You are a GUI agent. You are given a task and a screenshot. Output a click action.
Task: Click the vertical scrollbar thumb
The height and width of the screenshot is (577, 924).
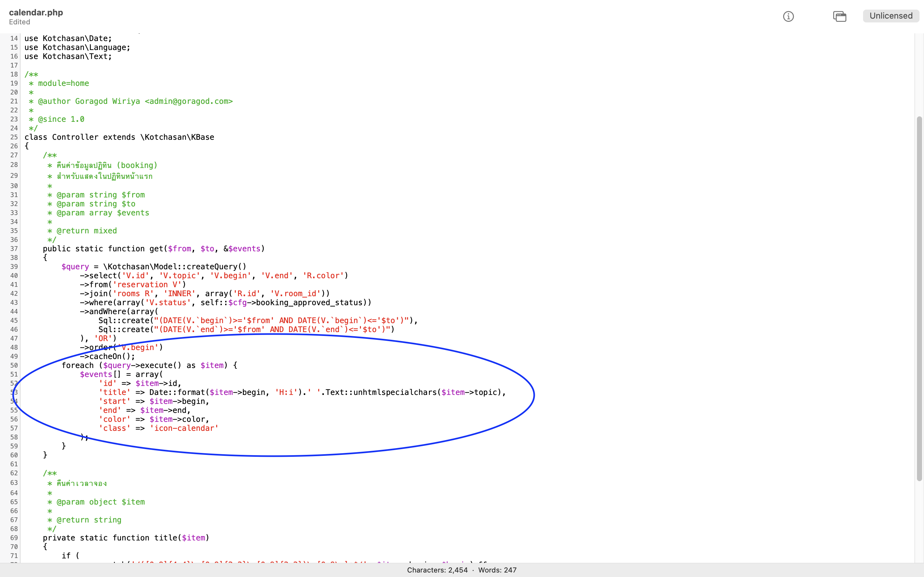919,298
